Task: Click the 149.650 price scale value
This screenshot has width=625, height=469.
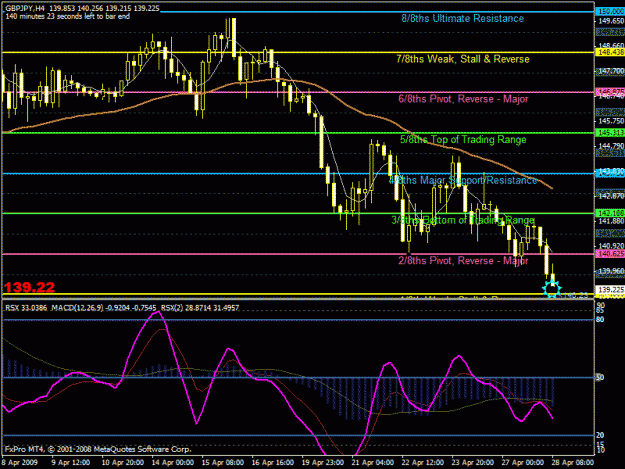Action: (611, 21)
